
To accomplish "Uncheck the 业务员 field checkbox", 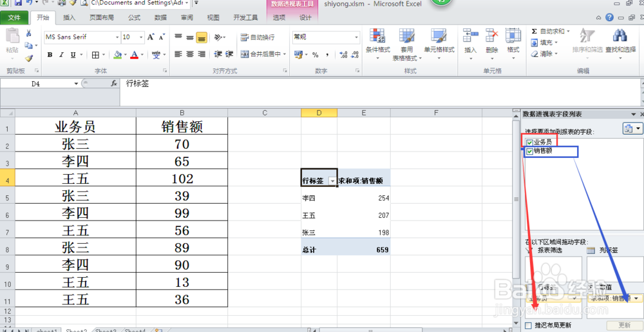I will pos(529,142).
